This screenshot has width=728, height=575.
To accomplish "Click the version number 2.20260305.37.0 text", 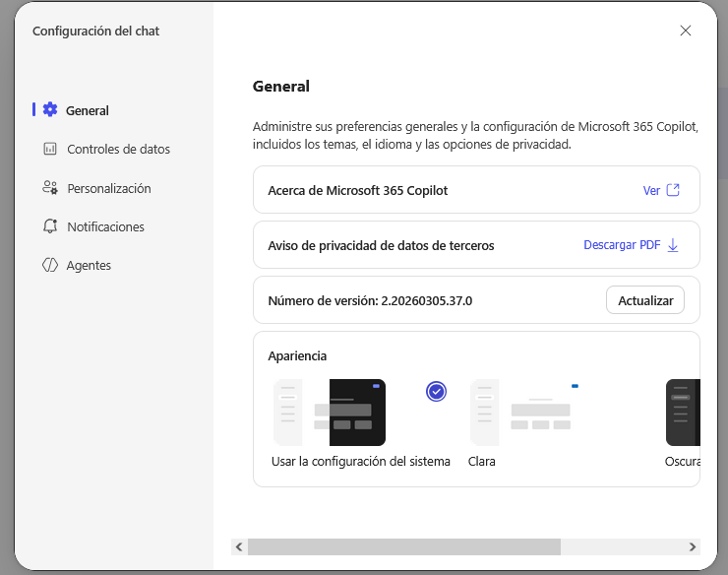I will click(x=427, y=300).
